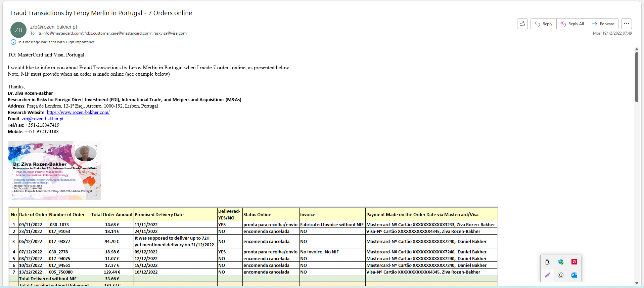The height and width of the screenshot is (288, 644).
Task: Open the rozen-bakher.com research website link
Action: 78,112
